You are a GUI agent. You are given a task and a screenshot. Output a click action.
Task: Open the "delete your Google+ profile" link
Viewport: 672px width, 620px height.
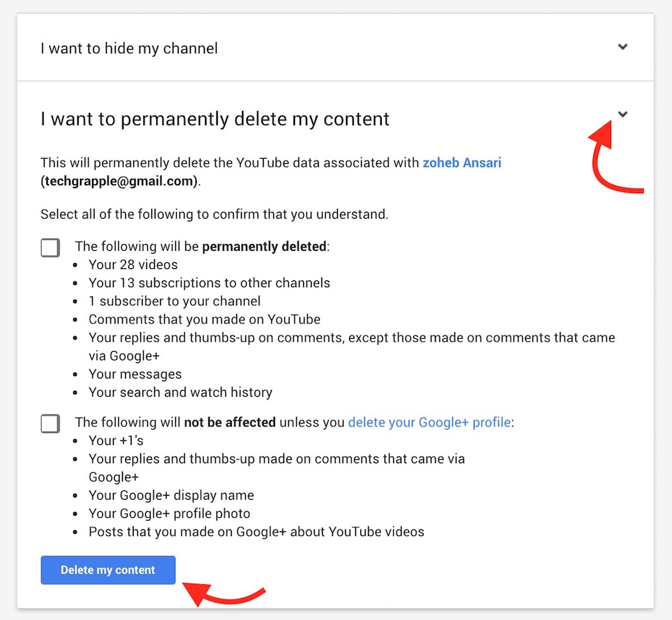(x=429, y=423)
